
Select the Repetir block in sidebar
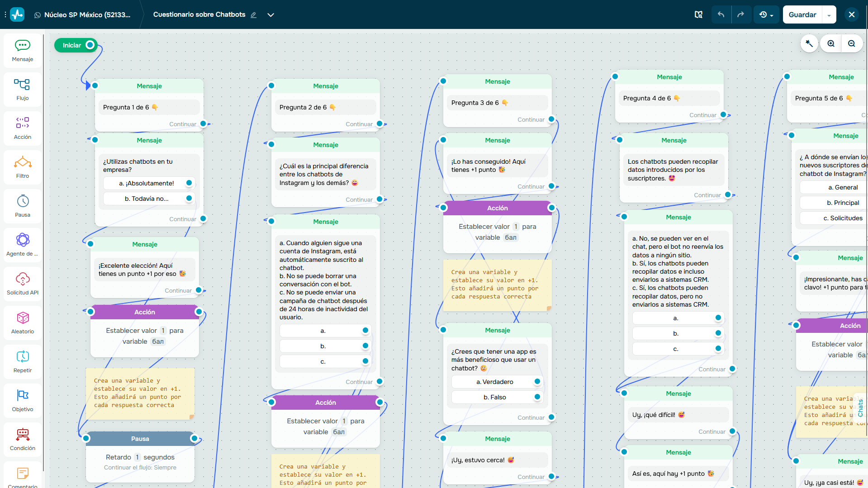click(x=23, y=361)
